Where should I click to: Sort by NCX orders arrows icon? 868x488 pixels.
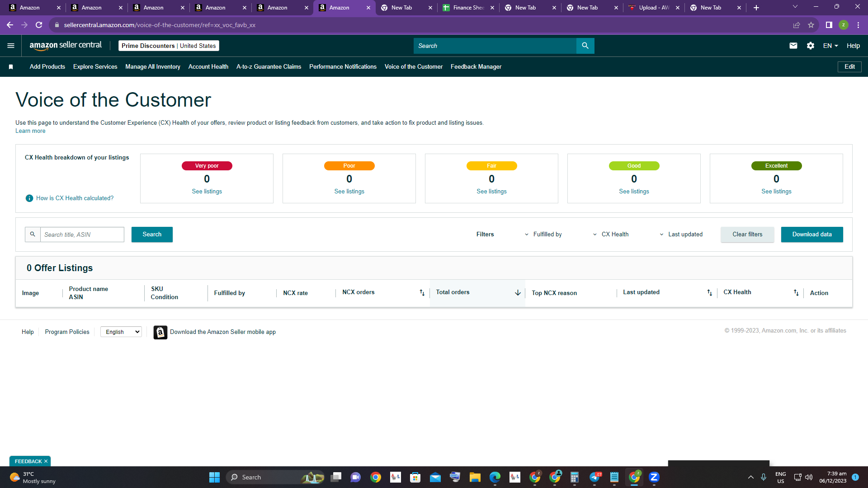coord(422,293)
